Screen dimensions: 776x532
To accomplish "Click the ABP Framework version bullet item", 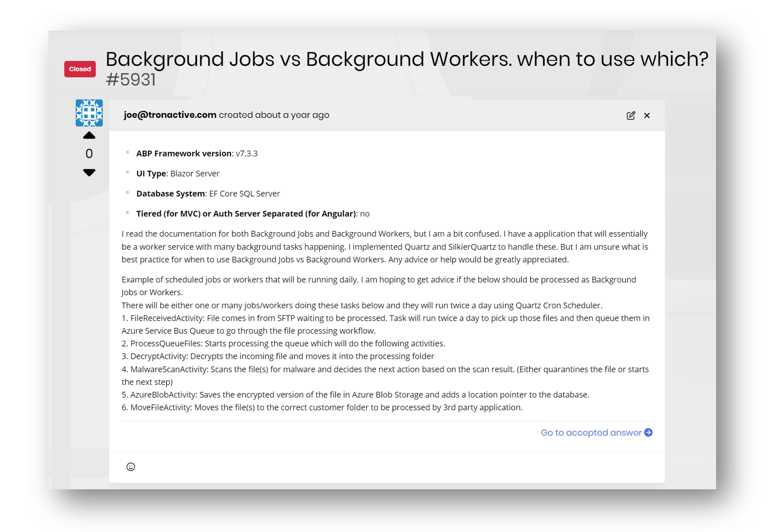I will 197,154.
